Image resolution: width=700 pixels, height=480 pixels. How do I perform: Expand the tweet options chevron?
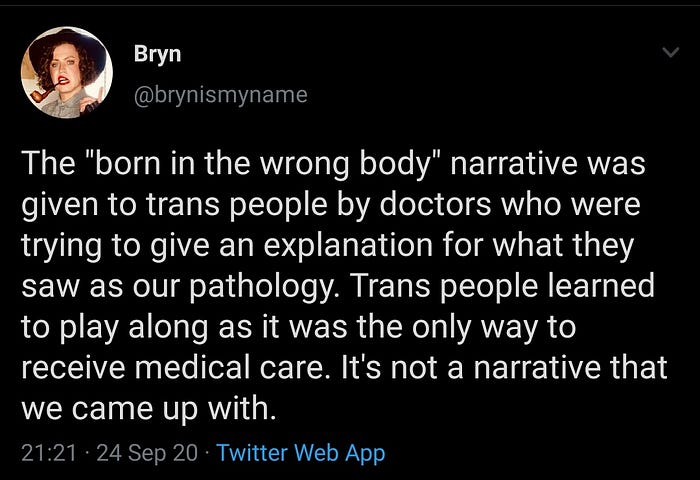(x=670, y=52)
